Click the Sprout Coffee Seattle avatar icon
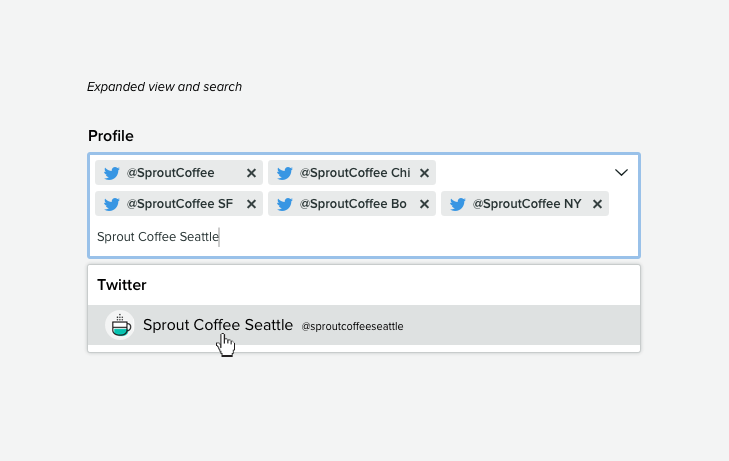The height and width of the screenshot is (461, 729). [x=120, y=325]
